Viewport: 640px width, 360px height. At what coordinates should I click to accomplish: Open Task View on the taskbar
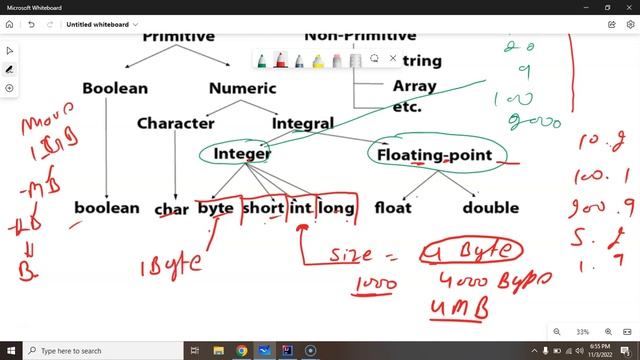click(x=195, y=351)
